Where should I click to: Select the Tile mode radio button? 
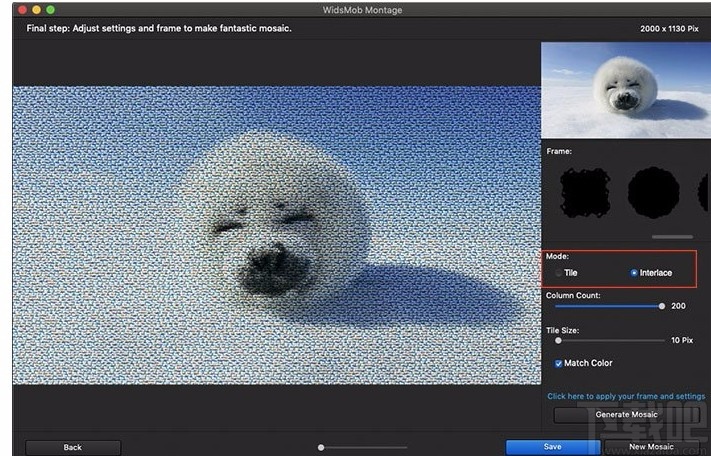(x=559, y=273)
